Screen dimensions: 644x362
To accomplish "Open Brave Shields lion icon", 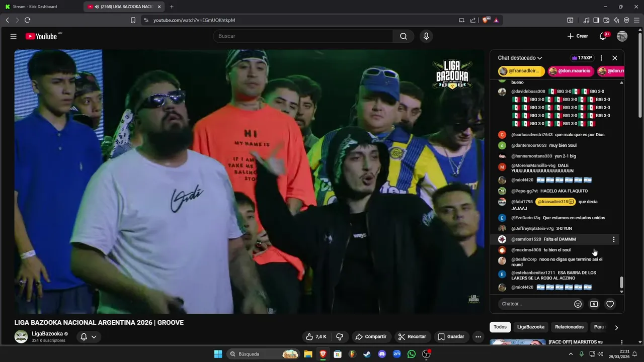I will point(486,20).
